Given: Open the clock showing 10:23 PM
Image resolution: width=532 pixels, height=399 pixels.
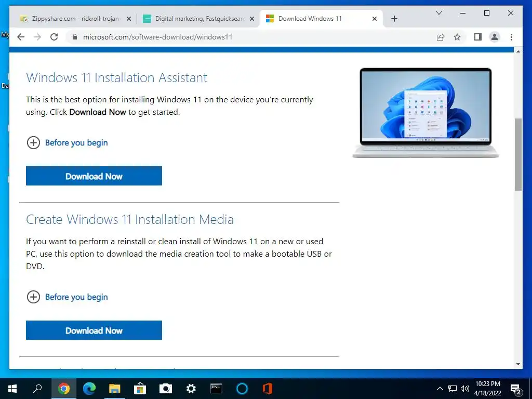Looking at the screenshot, I should 487,389.
